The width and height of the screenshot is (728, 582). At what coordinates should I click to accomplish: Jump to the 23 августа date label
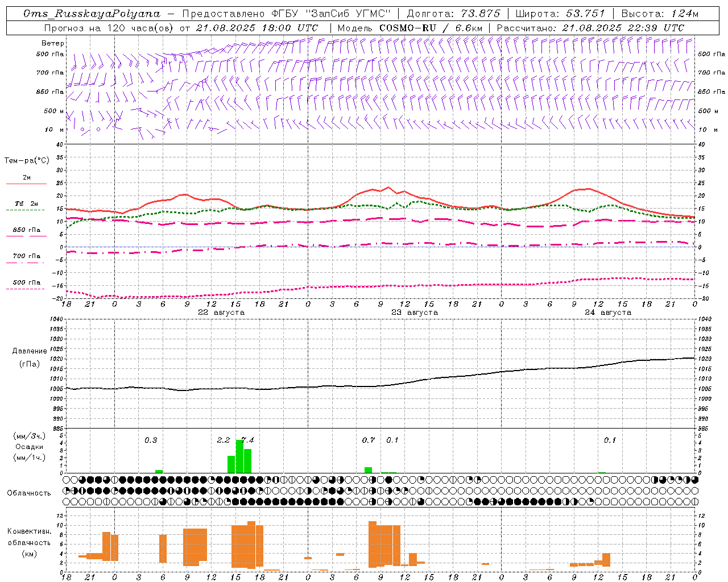(x=415, y=313)
